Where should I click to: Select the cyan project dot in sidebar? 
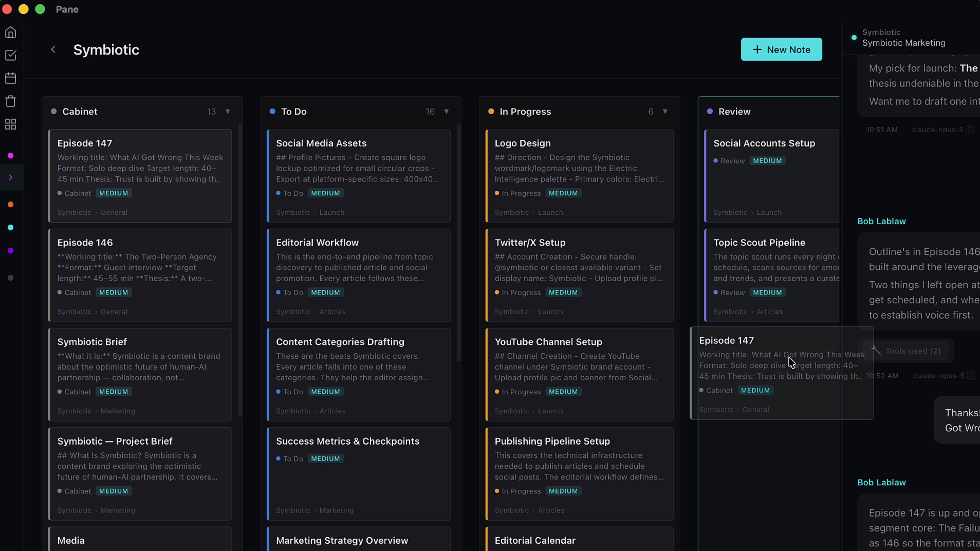click(11, 227)
